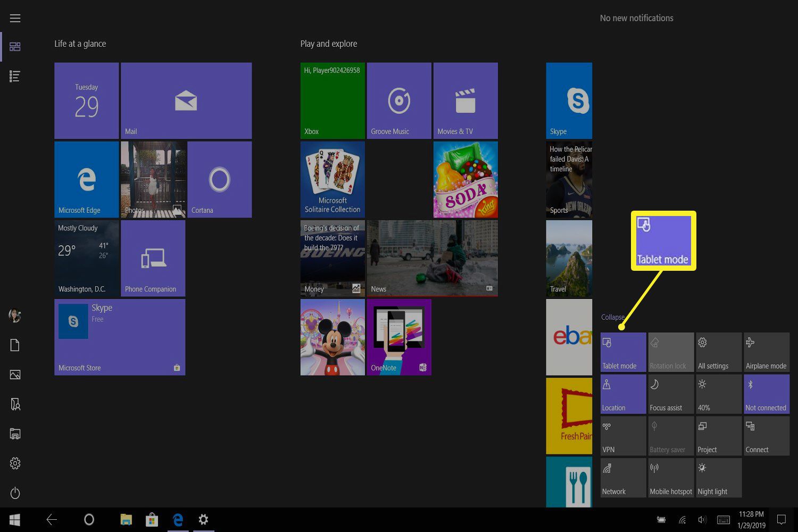The width and height of the screenshot is (798, 532).
Task: Launch the OneNote tile
Action: pos(399,337)
